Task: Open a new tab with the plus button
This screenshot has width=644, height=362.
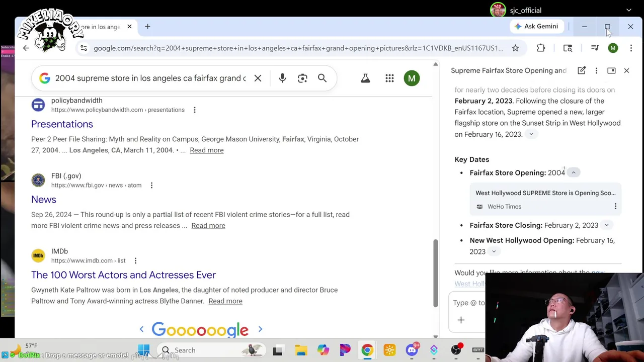Action: tap(147, 26)
